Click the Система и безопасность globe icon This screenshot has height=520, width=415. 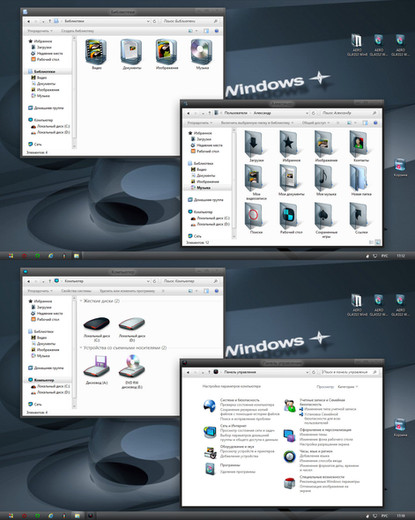(209, 406)
